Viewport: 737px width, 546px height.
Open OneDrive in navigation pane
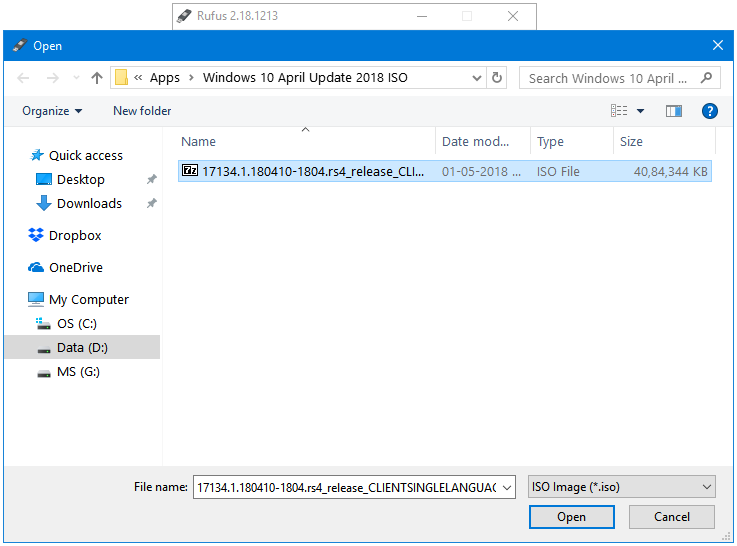[x=76, y=267]
